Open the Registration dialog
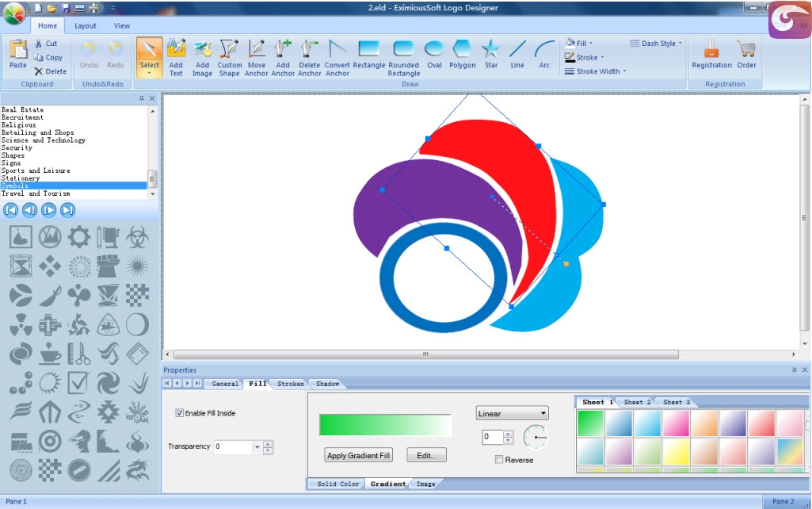The width and height of the screenshot is (812, 509). pos(711,55)
